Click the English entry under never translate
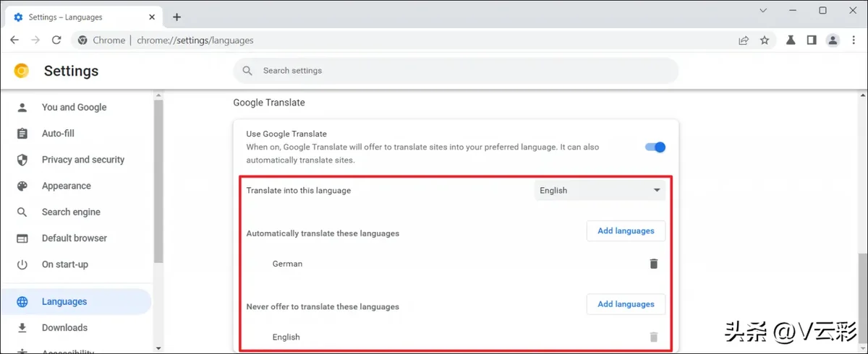Viewport: 868px width, 354px height. [286, 337]
